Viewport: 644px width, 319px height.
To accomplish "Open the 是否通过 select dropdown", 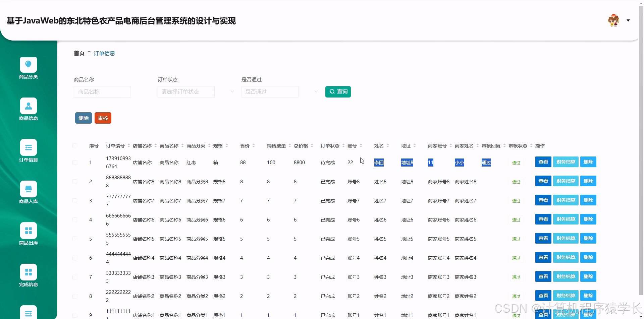I will pos(270,92).
